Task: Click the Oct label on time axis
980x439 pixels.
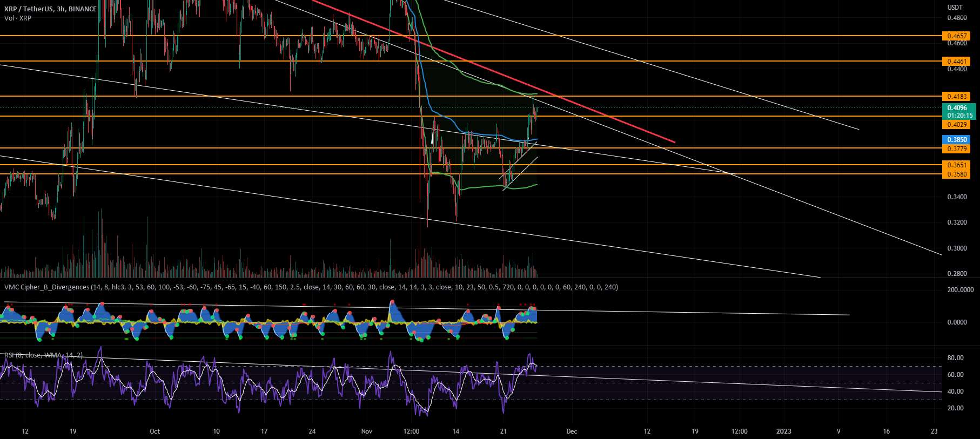Action: click(x=155, y=431)
